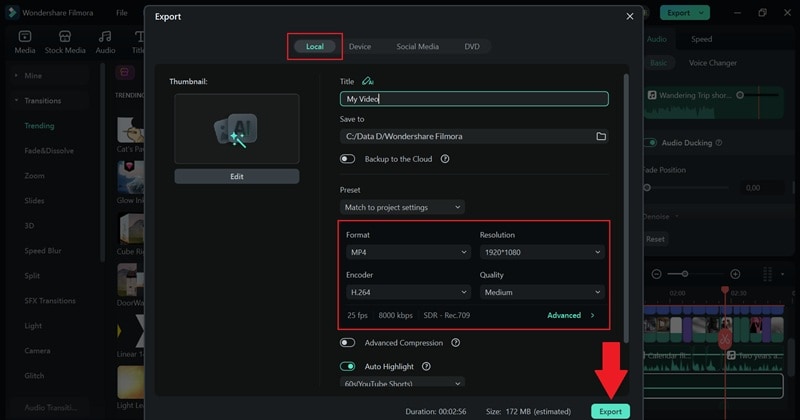Click the Export dialog vertical scrollbar
The height and width of the screenshot is (420, 800).
point(626,208)
